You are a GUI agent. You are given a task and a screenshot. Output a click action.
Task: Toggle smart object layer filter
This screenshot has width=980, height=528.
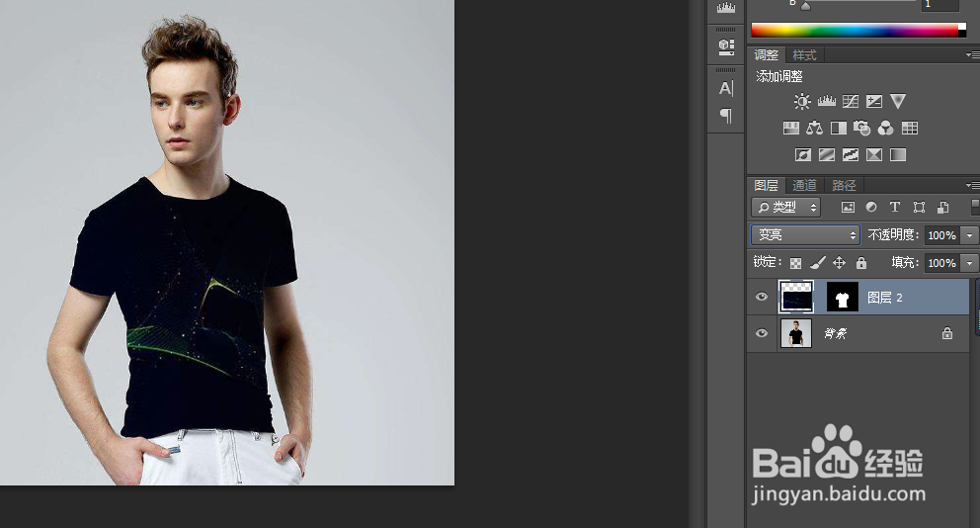tap(943, 207)
